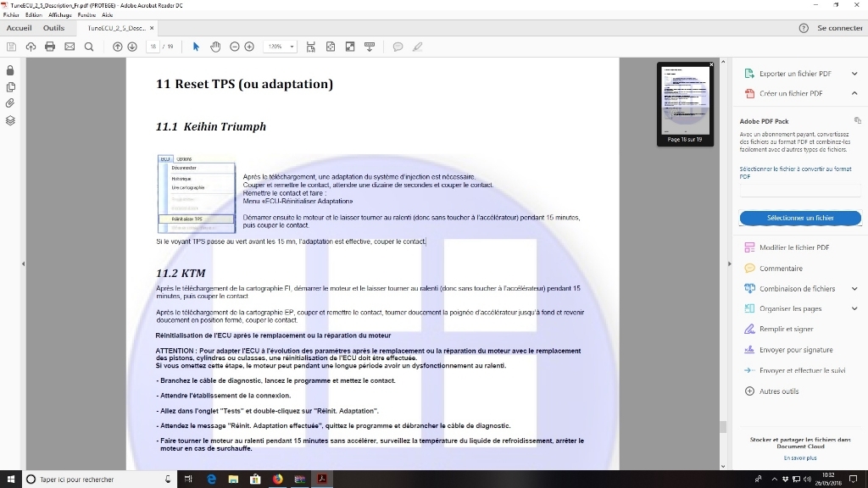This screenshot has height=488, width=868.
Task: Collapse the left navigation pane arrow
Action: (x=23, y=264)
